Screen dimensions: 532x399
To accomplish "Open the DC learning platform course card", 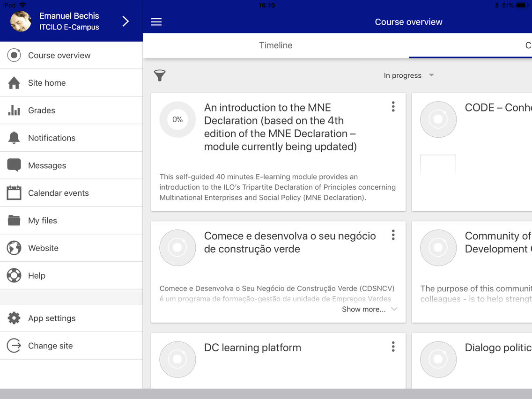I will click(x=252, y=348).
